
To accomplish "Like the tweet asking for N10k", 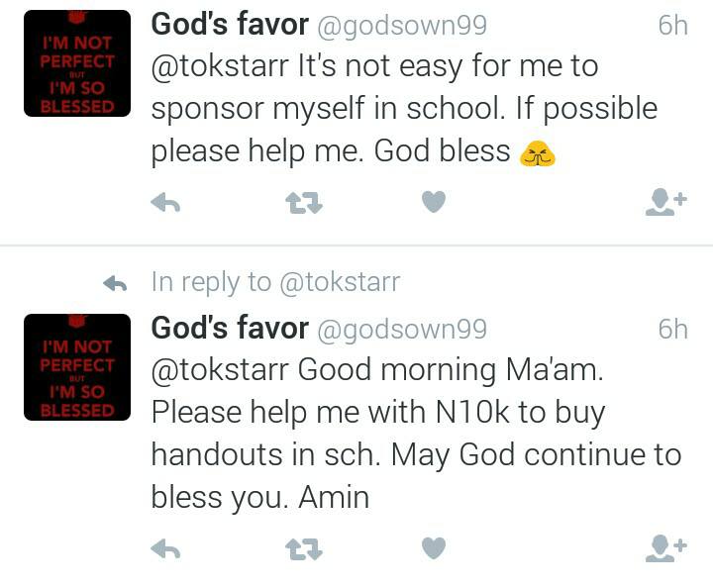I will point(434,547).
